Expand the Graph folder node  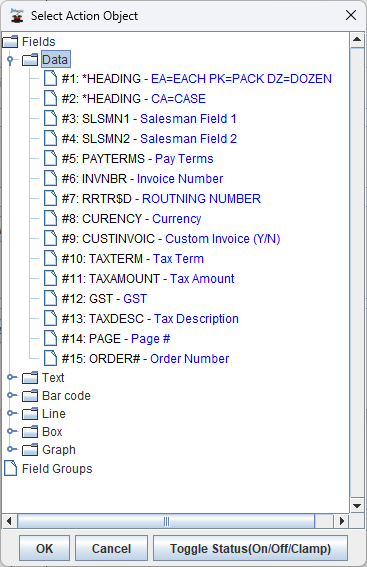[x=12, y=449]
